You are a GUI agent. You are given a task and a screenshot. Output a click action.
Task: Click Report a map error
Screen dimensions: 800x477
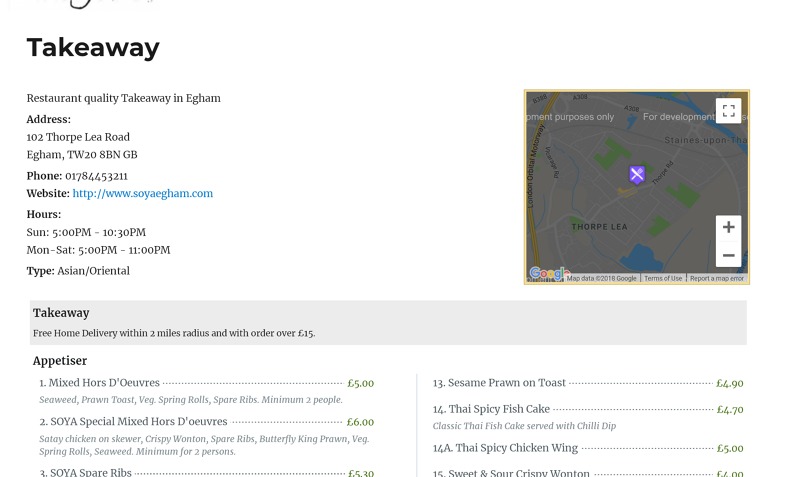pyautogui.click(x=717, y=279)
